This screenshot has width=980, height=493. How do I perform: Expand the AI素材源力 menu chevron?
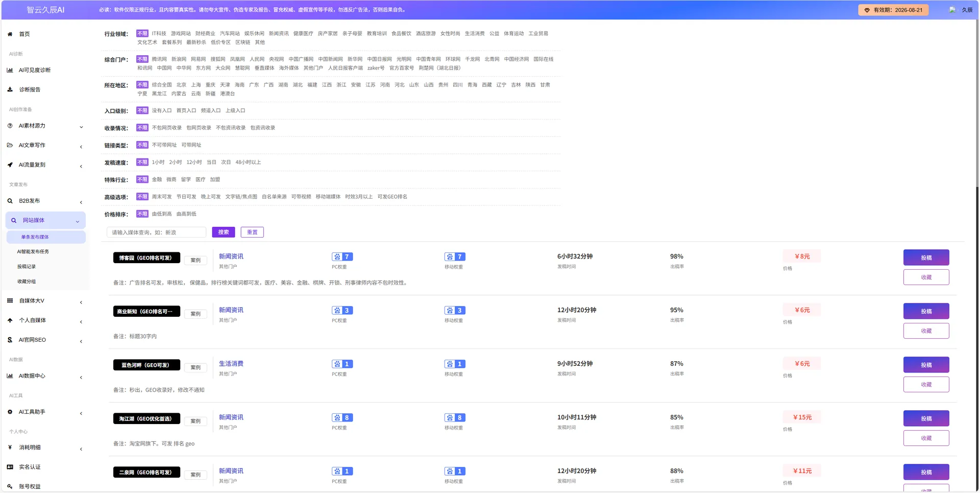tap(81, 127)
